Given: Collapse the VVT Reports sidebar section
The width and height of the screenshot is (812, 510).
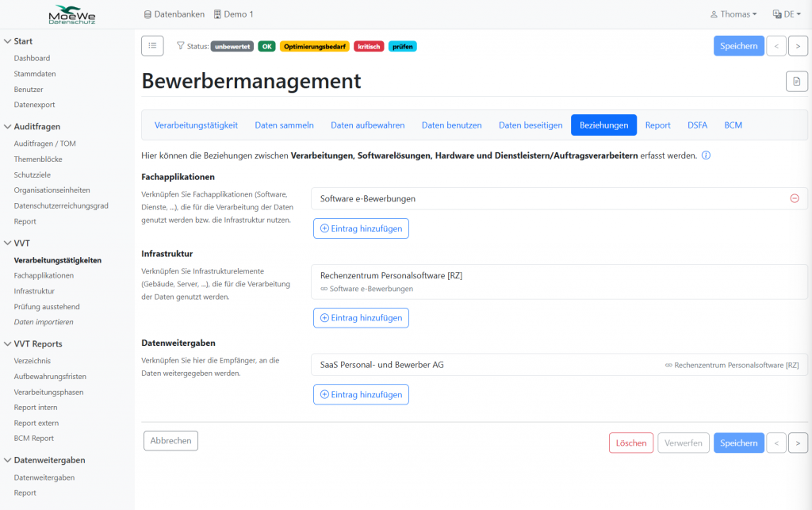Looking at the screenshot, I should (x=9, y=343).
